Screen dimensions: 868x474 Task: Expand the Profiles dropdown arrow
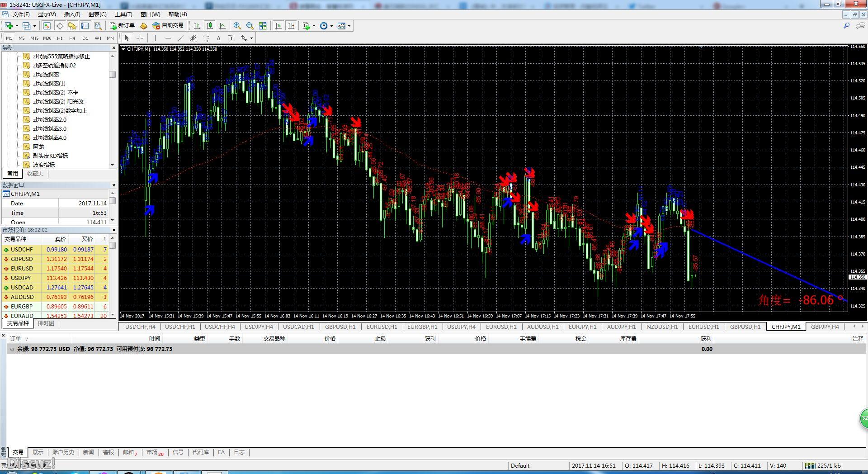tap(34, 26)
